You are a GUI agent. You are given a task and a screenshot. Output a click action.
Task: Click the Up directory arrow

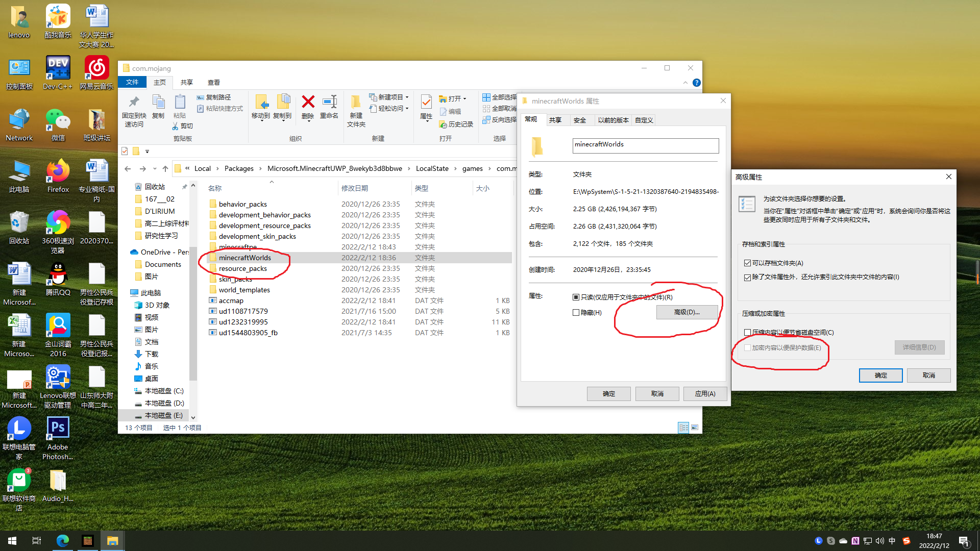(x=165, y=169)
